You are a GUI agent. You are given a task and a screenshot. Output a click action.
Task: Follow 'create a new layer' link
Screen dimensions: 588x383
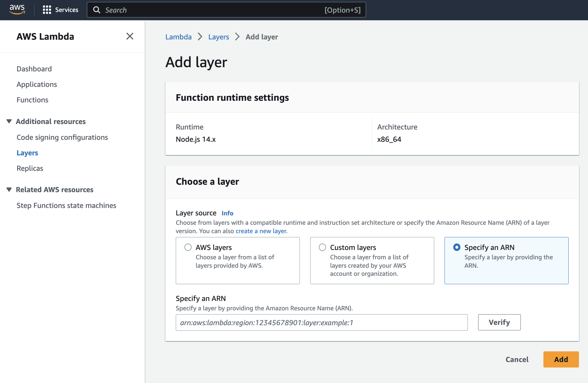261,231
